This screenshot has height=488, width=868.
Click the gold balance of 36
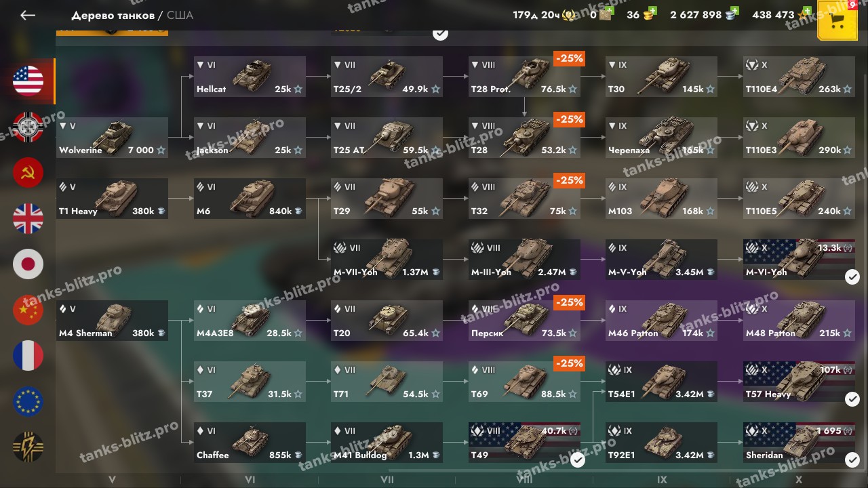point(641,14)
